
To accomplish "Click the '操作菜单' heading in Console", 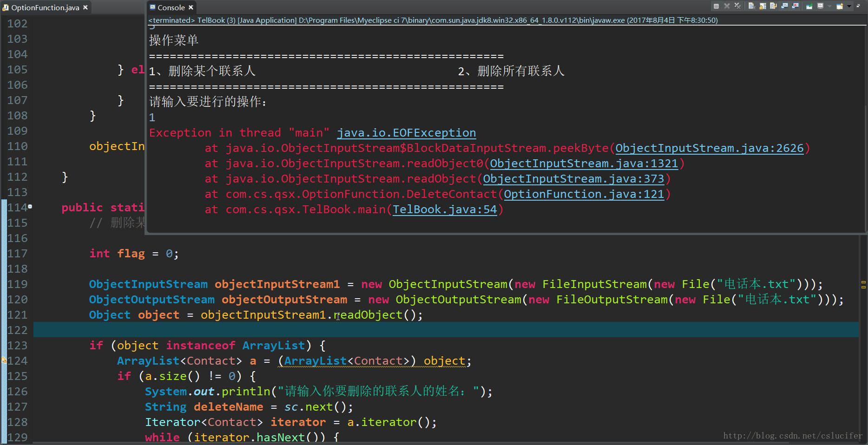I will tap(174, 40).
